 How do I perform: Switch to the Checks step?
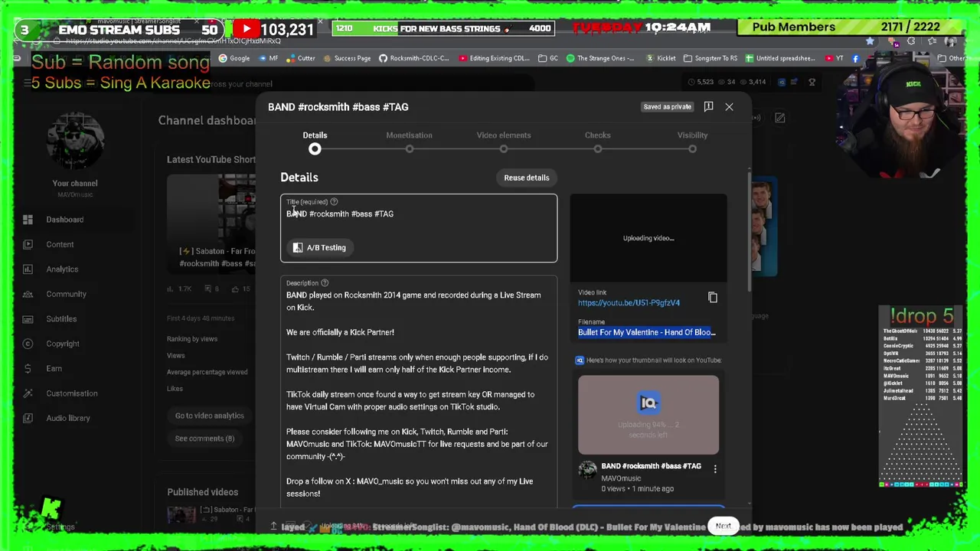[x=598, y=135]
